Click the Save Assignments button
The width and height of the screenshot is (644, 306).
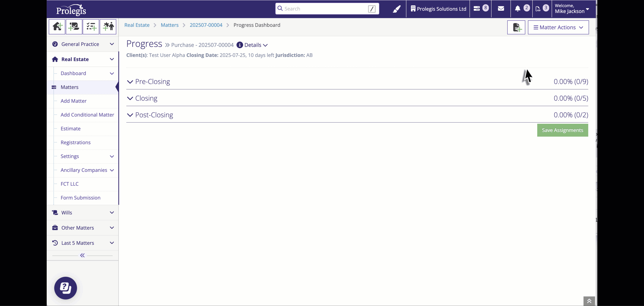(562, 130)
